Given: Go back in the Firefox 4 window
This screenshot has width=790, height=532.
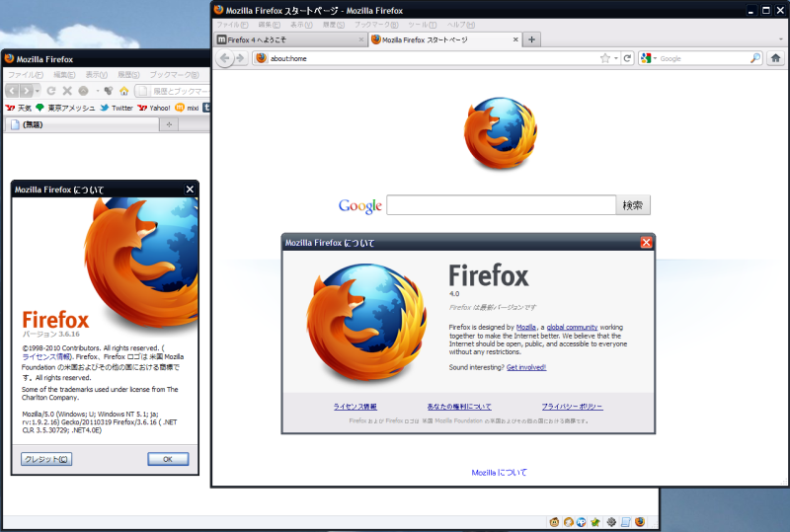Looking at the screenshot, I should coord(225,58).
